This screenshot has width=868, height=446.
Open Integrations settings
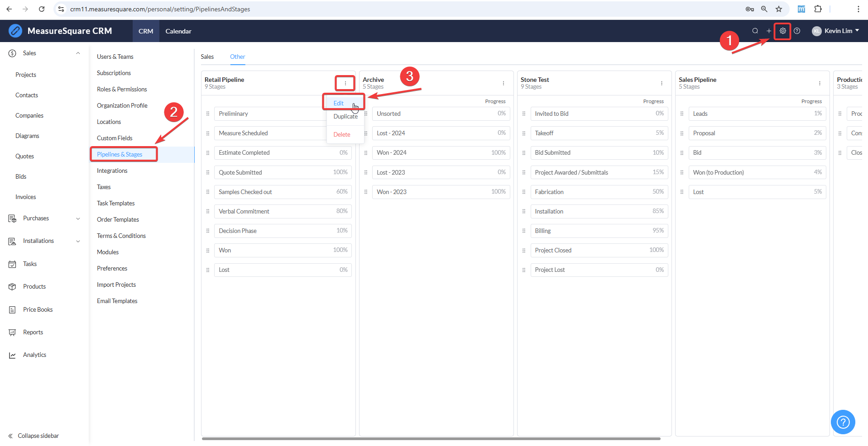pyautogui.click(x=112, y=171)
